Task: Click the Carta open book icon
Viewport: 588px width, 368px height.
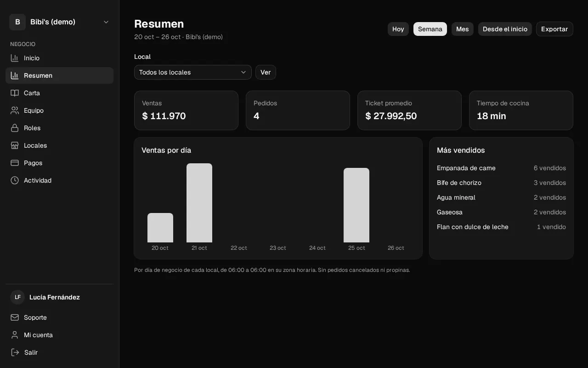Action: click(x=15, y=93)
